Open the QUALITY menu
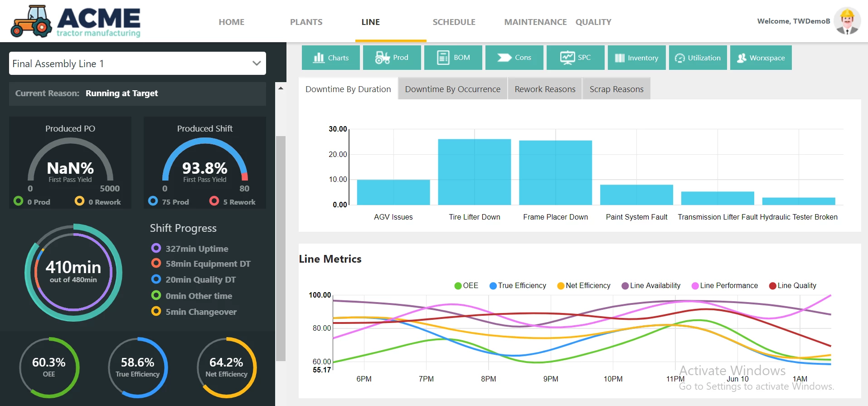 coord(593,22)
